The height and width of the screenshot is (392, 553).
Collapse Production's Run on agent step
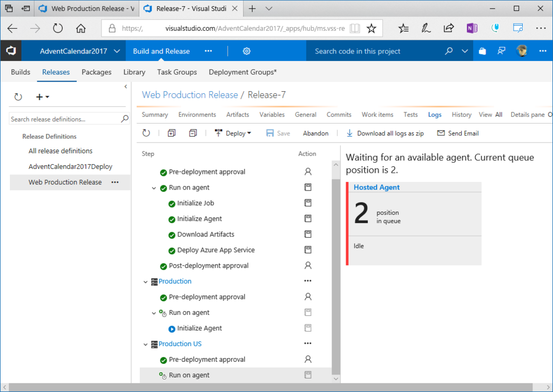click(x=154, y=313)
